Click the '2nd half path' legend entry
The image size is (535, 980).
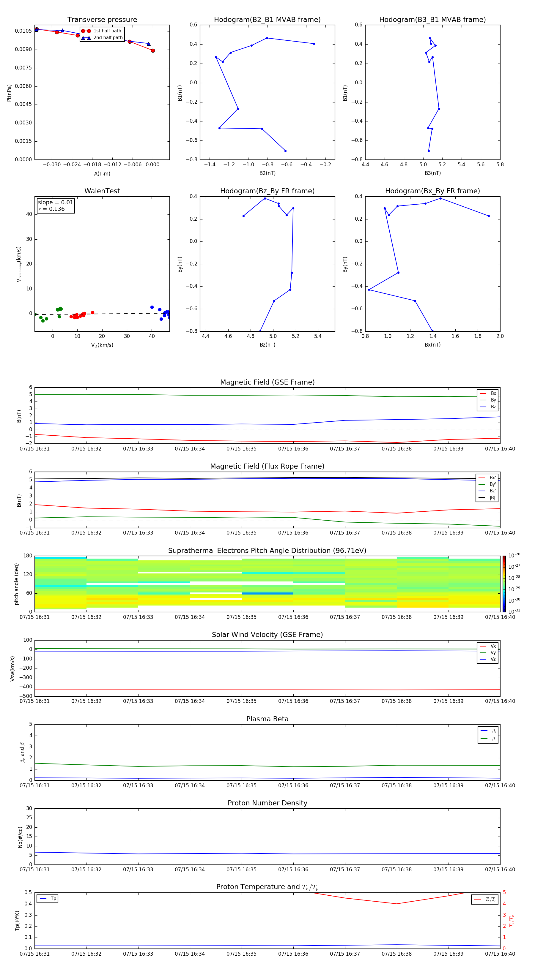click(102, 38)
